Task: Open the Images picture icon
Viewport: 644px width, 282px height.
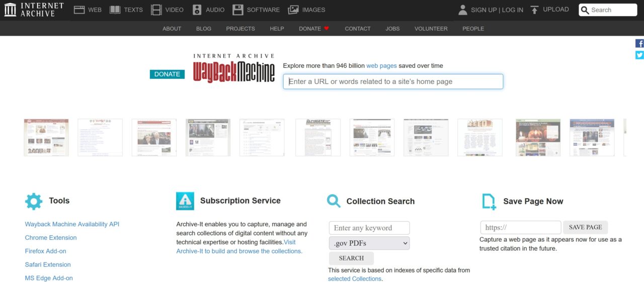Action: [x=293, y=10]
